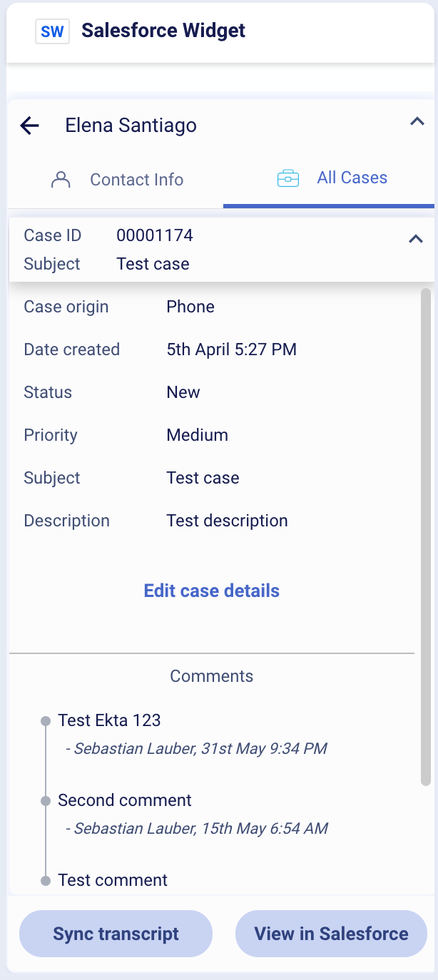
Task: Click timeline dot for Test Ekta 123 comment
Action: click(x=46, y=721)
